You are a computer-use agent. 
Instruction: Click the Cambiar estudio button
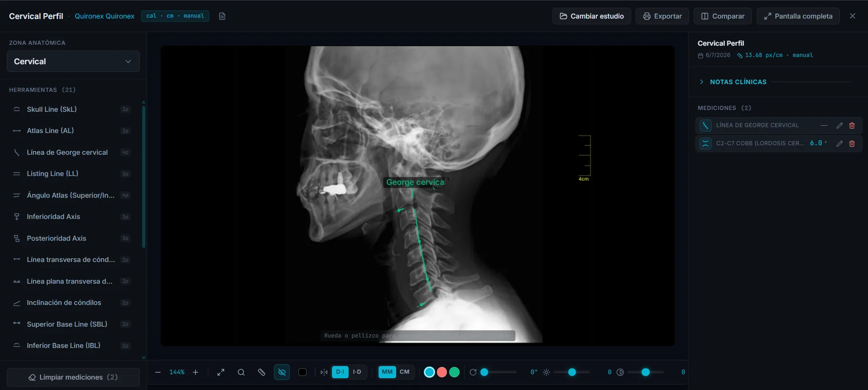[591, 16]
